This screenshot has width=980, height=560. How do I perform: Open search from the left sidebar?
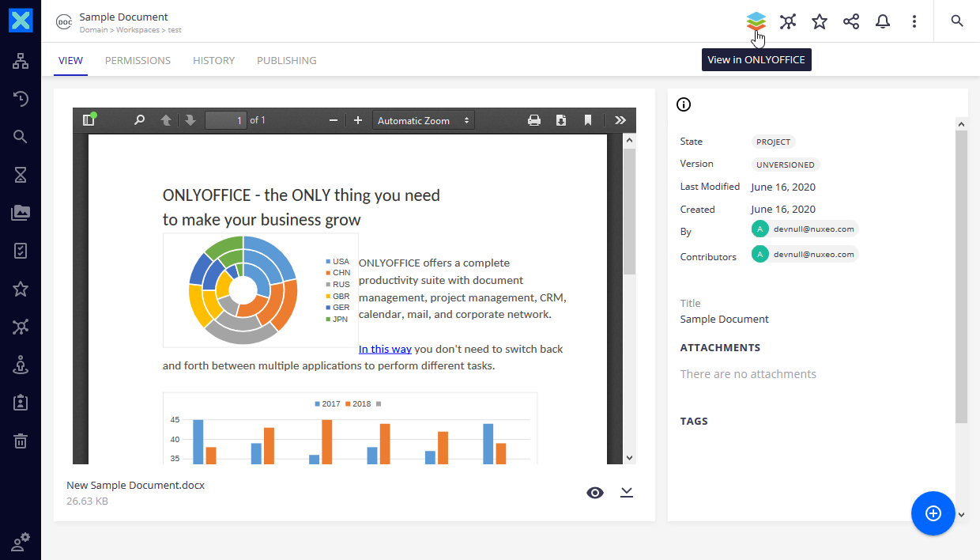tap(21, 136)
